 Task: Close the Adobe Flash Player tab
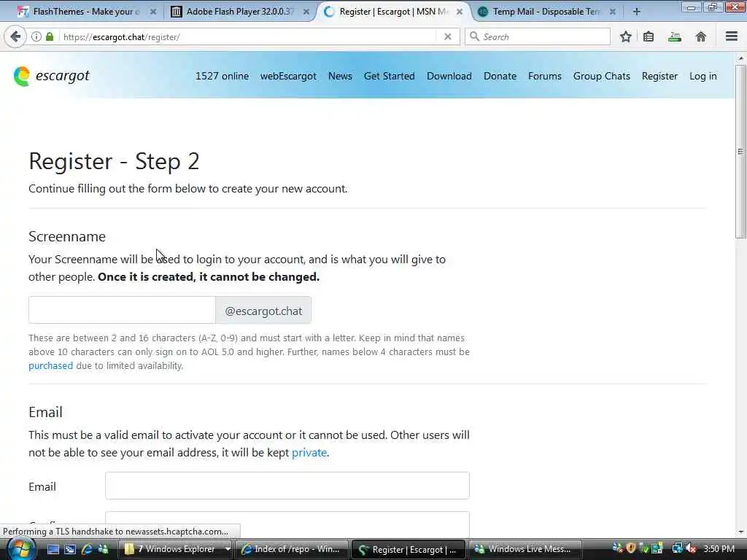[x=306, y=12]
